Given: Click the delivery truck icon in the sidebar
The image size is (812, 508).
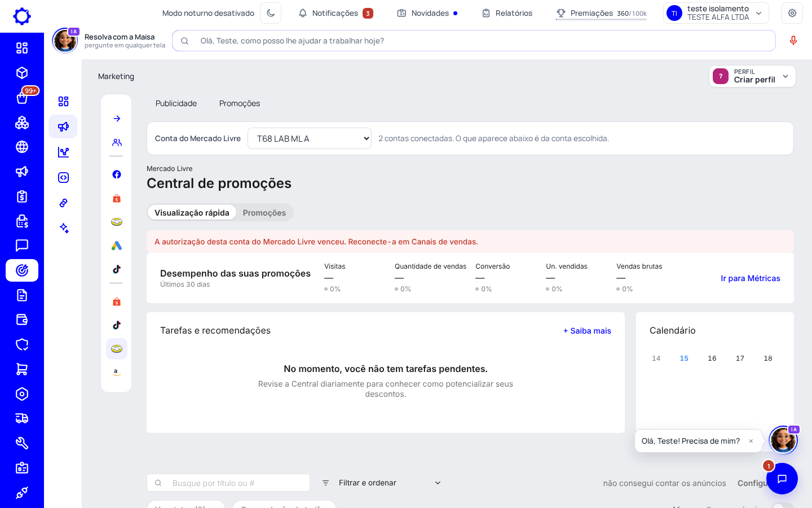Looking at the screenshot, I should [x=22, y=418].
